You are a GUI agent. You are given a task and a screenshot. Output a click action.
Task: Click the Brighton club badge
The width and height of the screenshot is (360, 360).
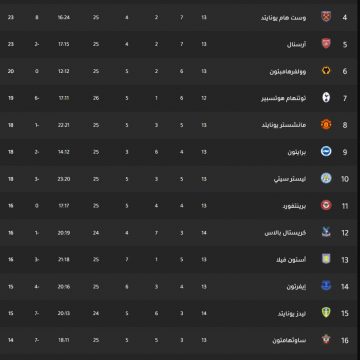click(326, 151)
